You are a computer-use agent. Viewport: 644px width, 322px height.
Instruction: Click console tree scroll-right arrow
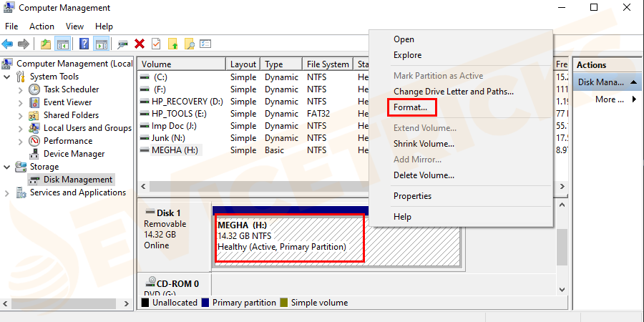[x=127, y=304]
